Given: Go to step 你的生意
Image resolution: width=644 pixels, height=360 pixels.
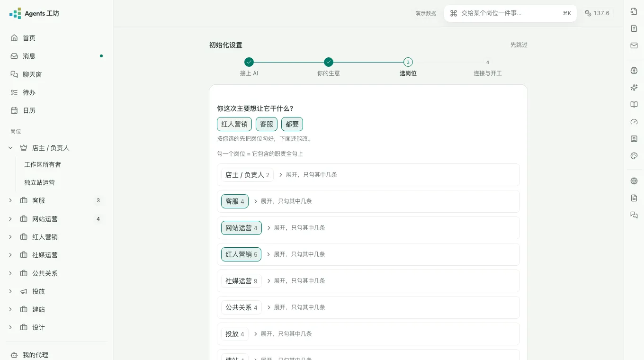Looking at the screenshot, I should coord(329,67).
